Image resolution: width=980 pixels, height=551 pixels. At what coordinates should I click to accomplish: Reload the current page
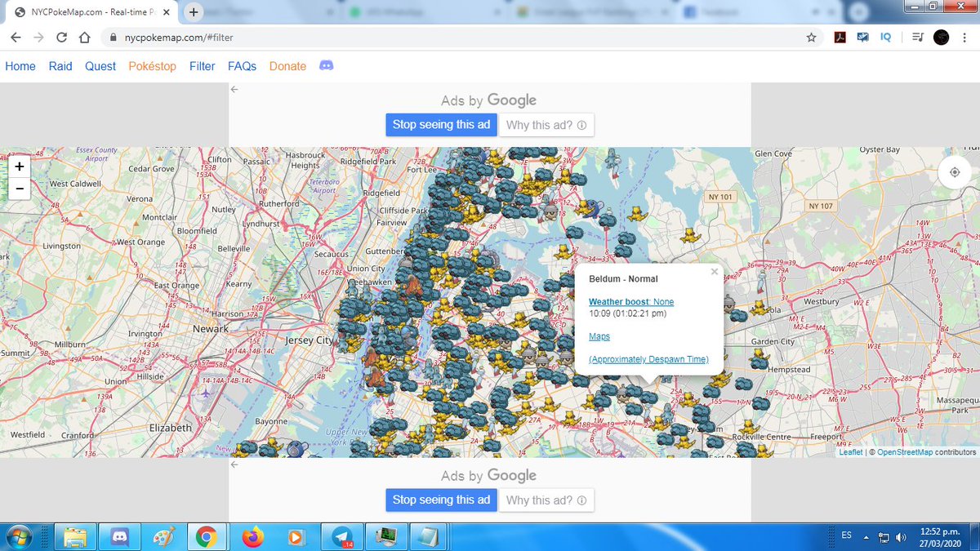(x=61, y=38)
